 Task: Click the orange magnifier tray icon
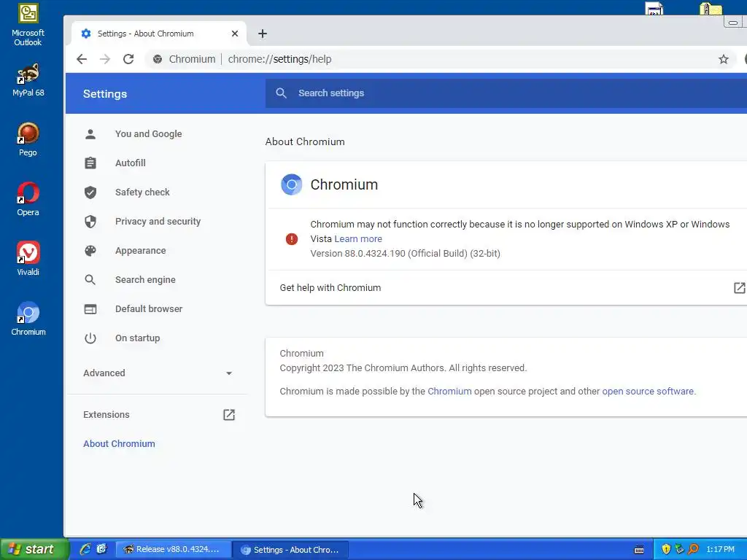693,549
